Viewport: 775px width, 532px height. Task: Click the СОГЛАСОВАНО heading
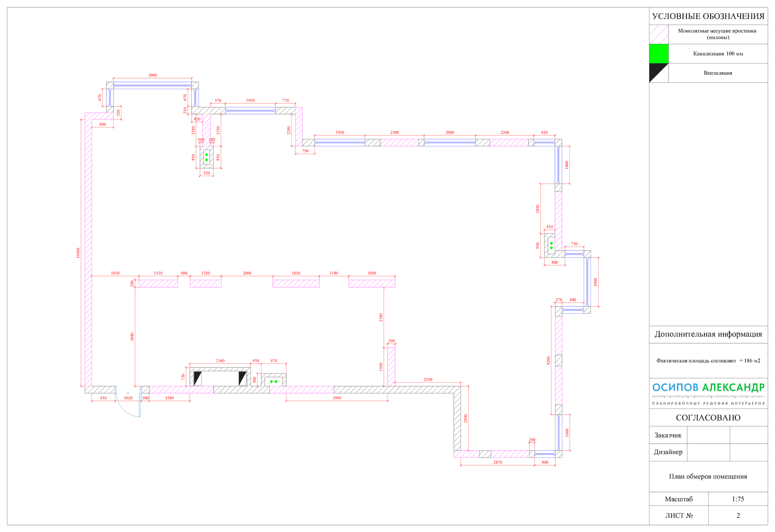click(708, 418)
